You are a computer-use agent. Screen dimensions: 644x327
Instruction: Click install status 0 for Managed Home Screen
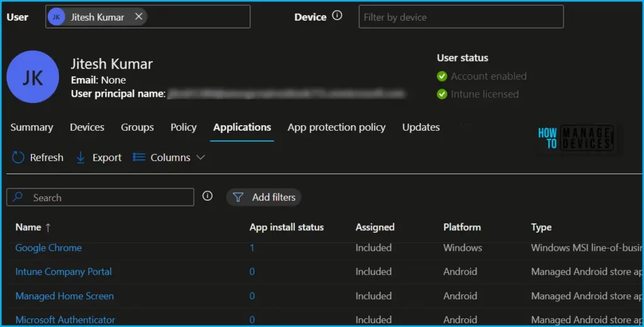click(252, 296)
